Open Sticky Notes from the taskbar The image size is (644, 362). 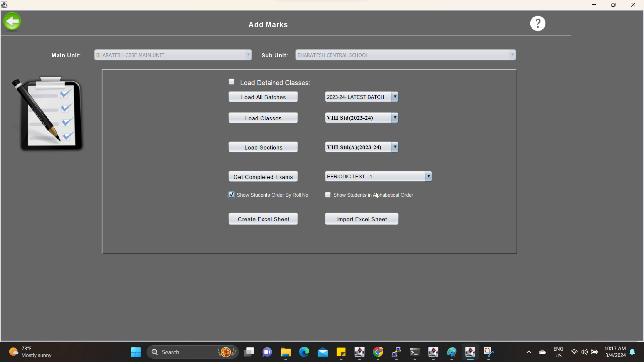[341, 352]
